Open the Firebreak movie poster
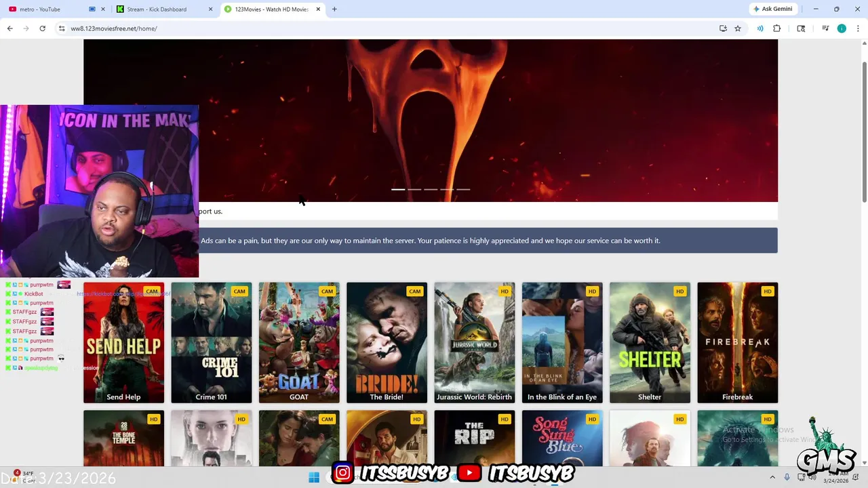The image size is (868, 488). (737, 343)
